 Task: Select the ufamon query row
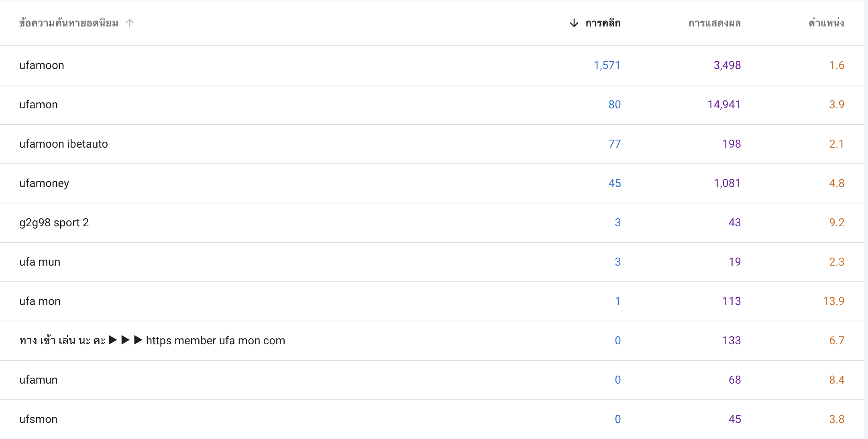432,105
